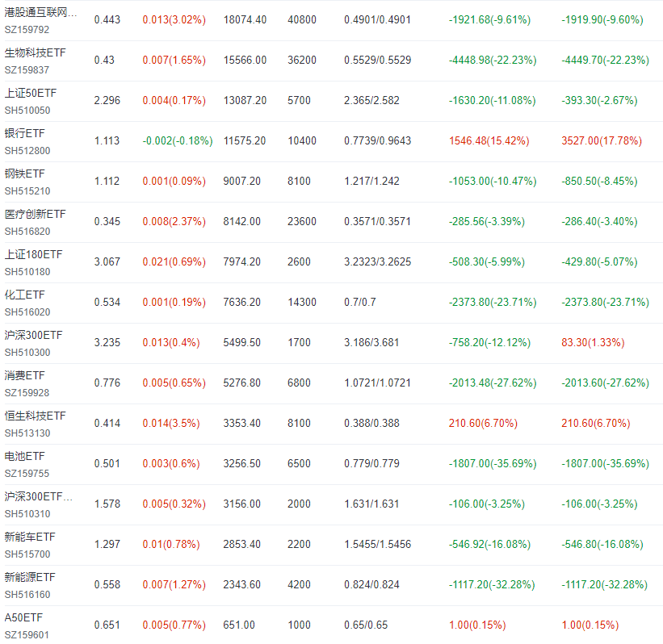
Task: Open the 钢铁ETF fund name
Action: click(24, 174)
